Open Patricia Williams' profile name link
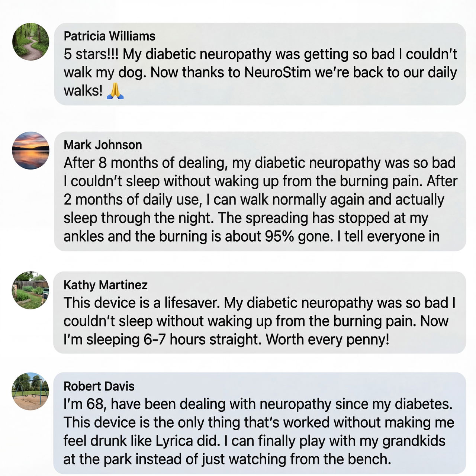This screenshot has height=476, width=476. (x=109, y=36)
